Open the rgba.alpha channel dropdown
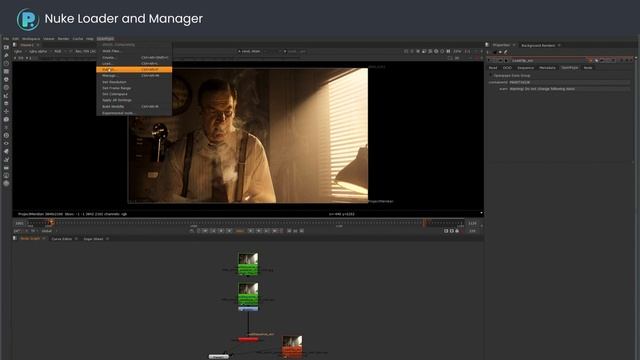Image resolution: width=640 pixels, height=360 pixels. point(39,51)
